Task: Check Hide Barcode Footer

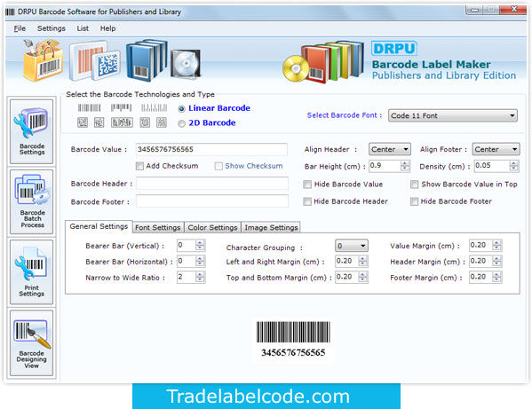Action: pyautogui.click(x=414, y=201)
